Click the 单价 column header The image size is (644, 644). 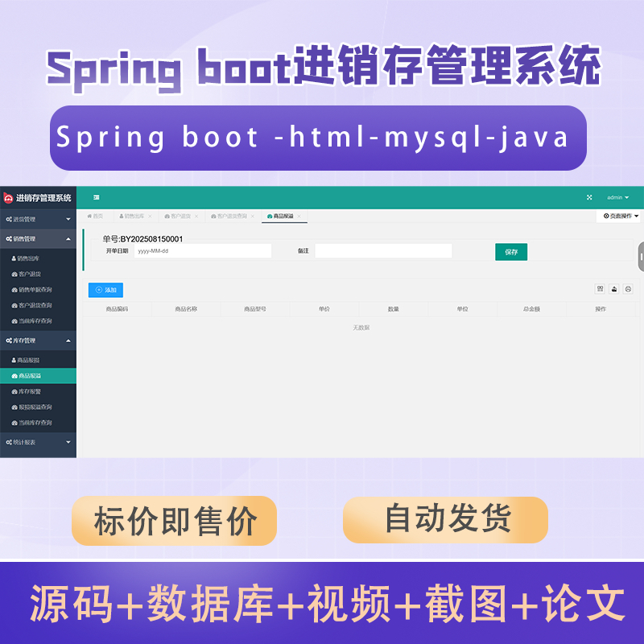pyautogui.click(x=324, y=309)
